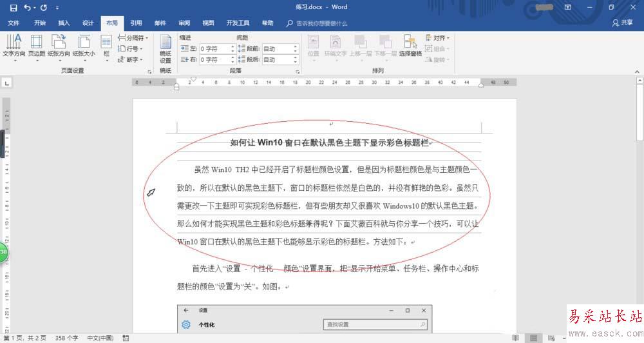Click the 下移一层 send backward icon

coord(385,47)
